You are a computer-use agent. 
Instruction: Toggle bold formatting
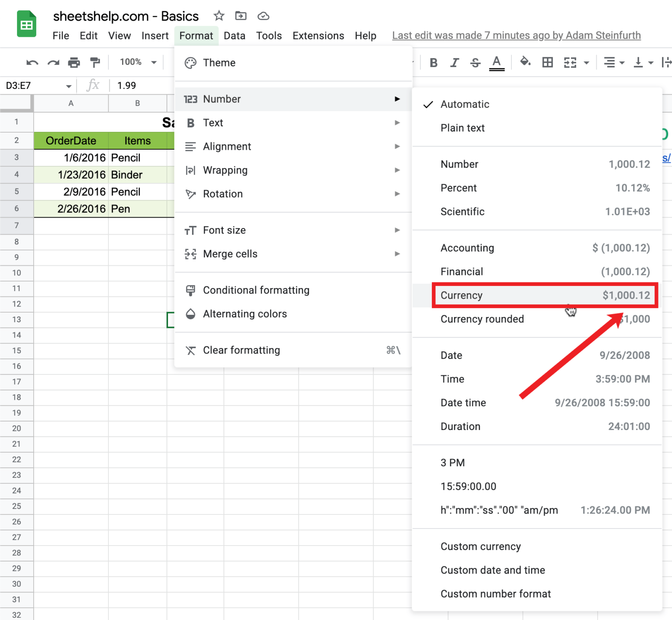point(433,62)
